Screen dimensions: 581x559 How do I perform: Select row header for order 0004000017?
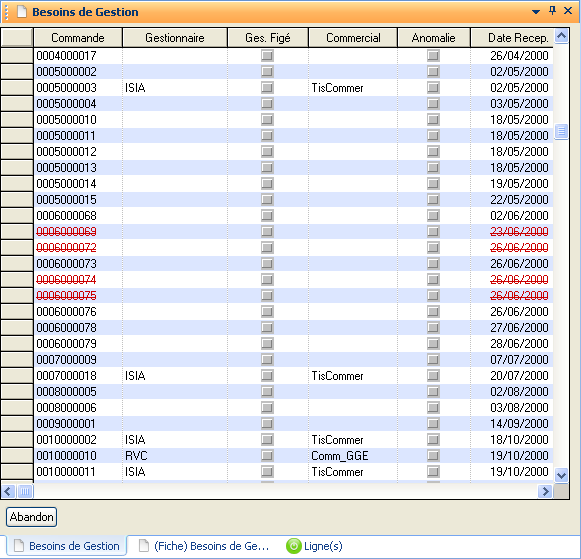tap(17, 56)
